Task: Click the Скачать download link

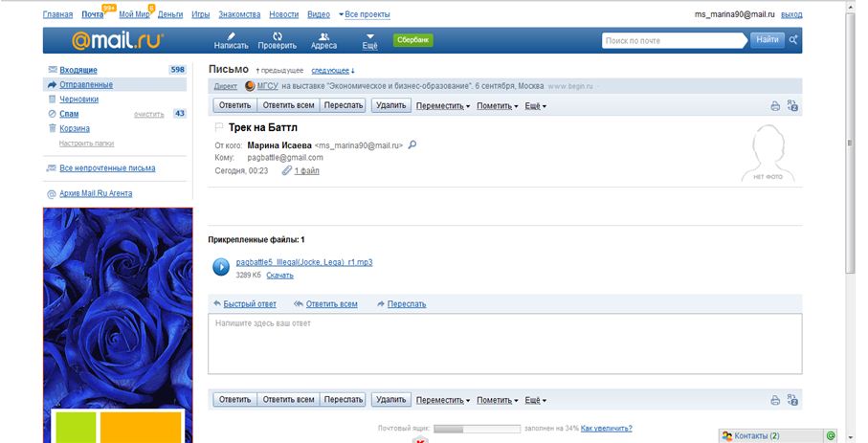Action: pos(279,275)
